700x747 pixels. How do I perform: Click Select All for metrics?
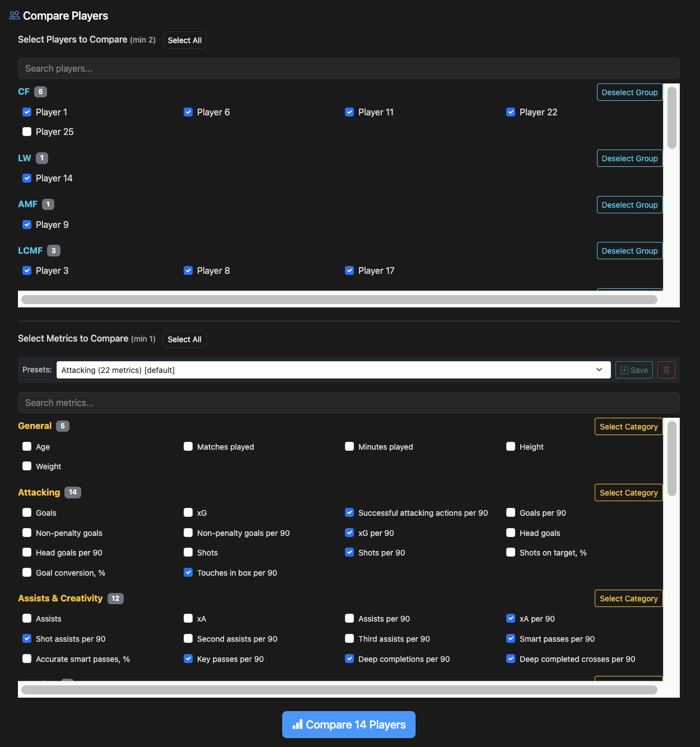(x=184, y=339)
